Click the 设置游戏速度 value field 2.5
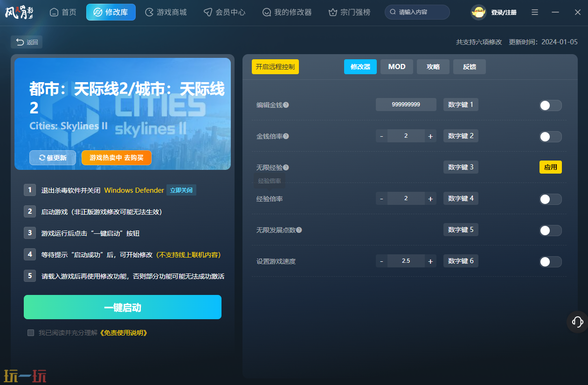 coord(406,261)
